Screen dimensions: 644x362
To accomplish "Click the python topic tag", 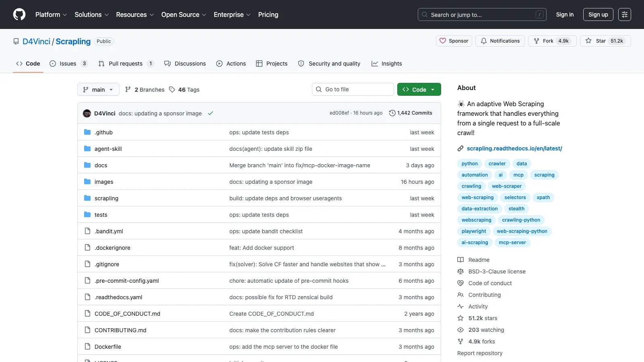I will point(470,164).
